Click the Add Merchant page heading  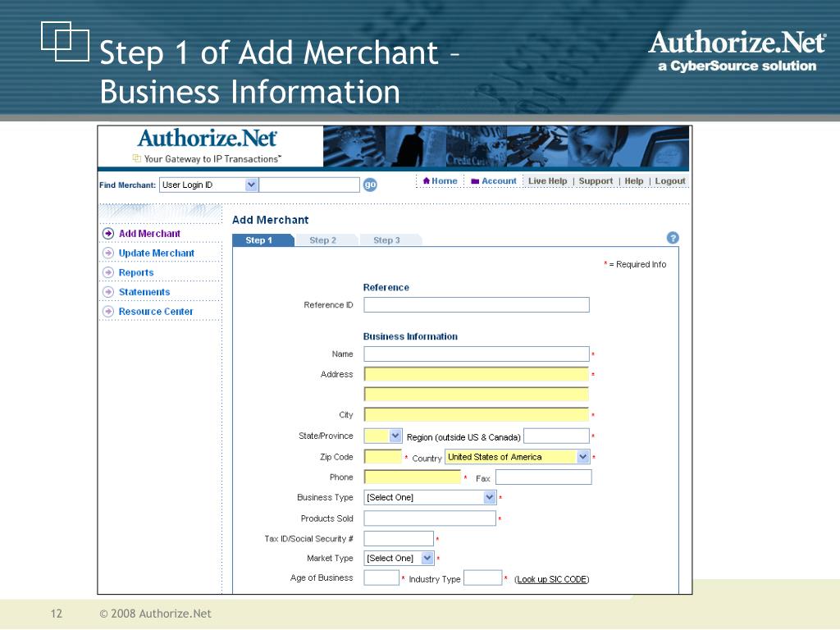point(270,220)
